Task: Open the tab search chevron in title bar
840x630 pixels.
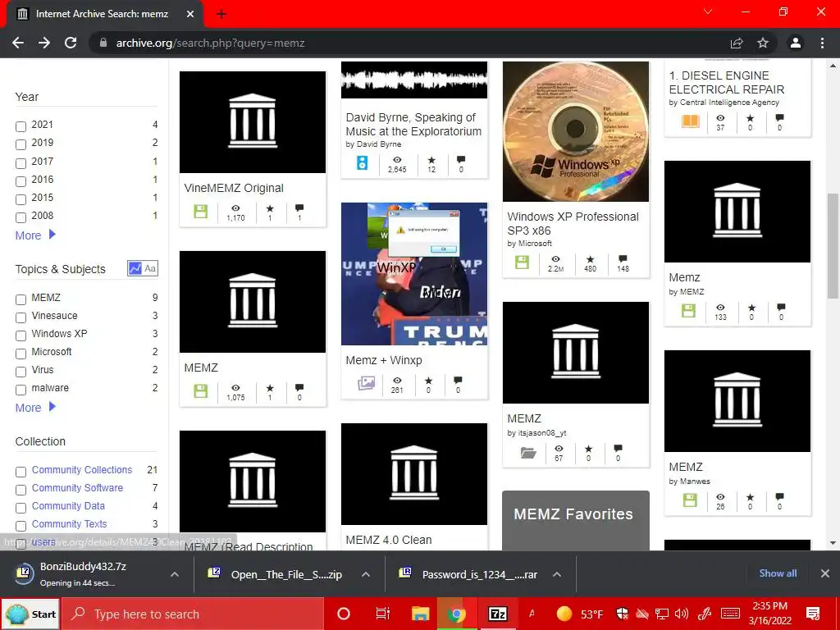Action: coord(708,11)
